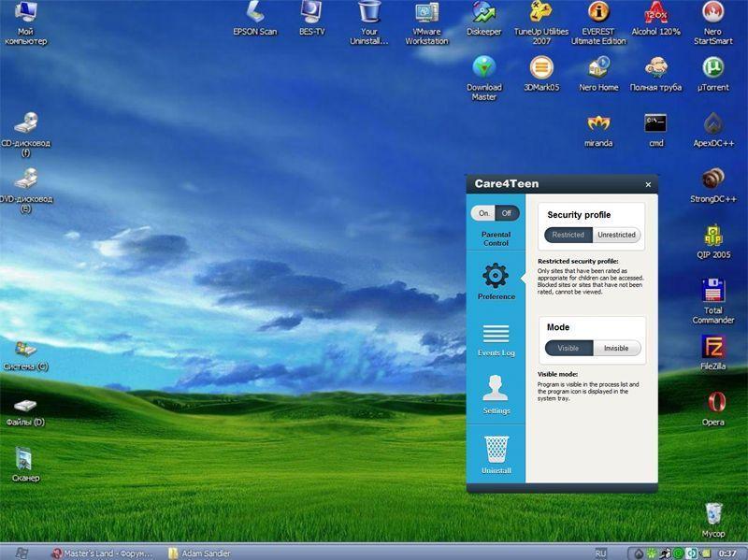748x560 pixels.
Task: Select the CD-дисковод (F) drive icon
Action: pyautogui.click(x=26, y=135)
